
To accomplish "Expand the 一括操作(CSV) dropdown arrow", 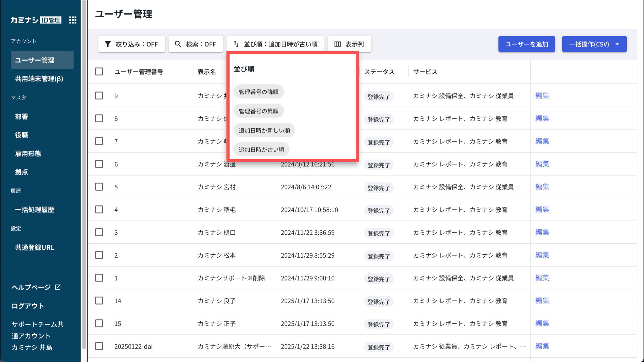I will (617, 44).
